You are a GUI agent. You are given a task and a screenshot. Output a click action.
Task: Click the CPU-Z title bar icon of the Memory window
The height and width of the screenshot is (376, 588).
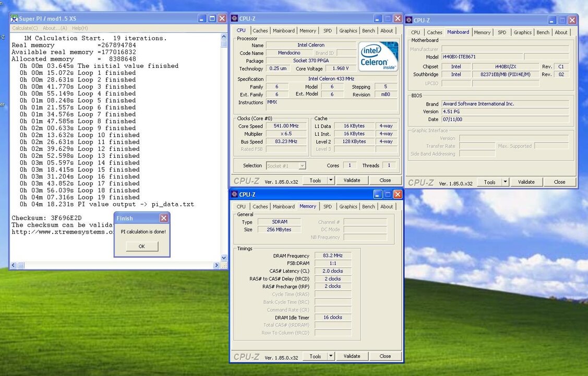pyautogui.click(x=234, y=194)
